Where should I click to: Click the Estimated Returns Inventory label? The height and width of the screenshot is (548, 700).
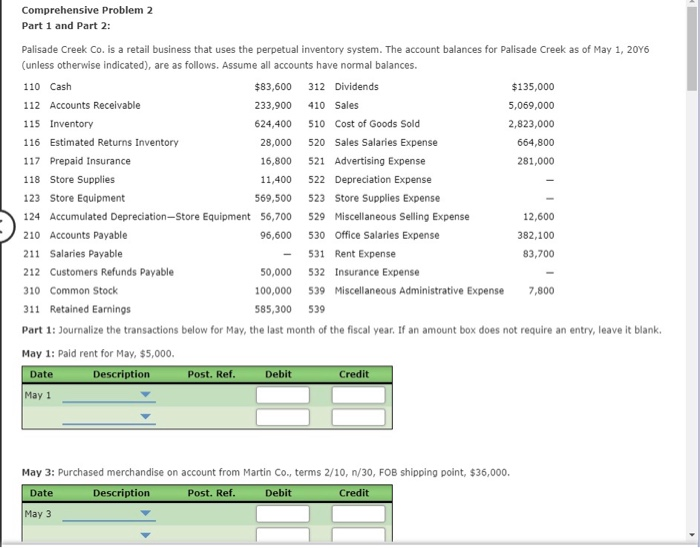tap(114, 142)
